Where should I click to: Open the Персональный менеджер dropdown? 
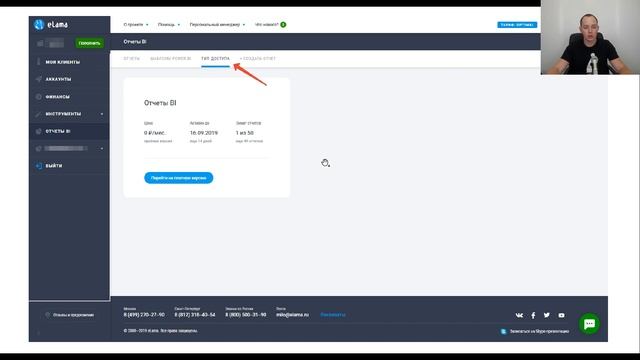tap(218, 24)
